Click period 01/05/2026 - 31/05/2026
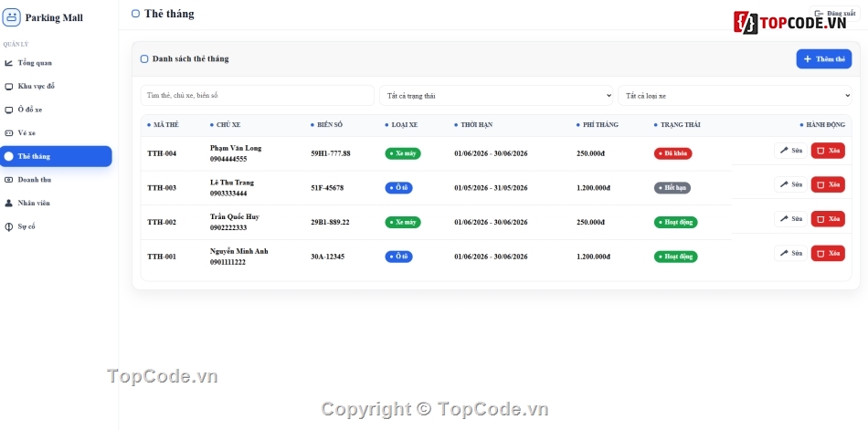The width and height of the screenshot is (868, 430). tap(491, 187)
